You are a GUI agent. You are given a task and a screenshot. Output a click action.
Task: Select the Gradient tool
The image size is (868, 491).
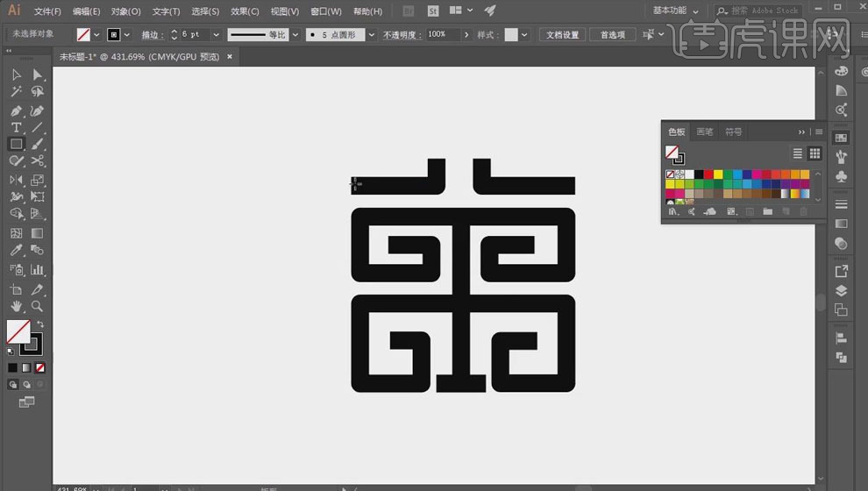coord(37,233)
